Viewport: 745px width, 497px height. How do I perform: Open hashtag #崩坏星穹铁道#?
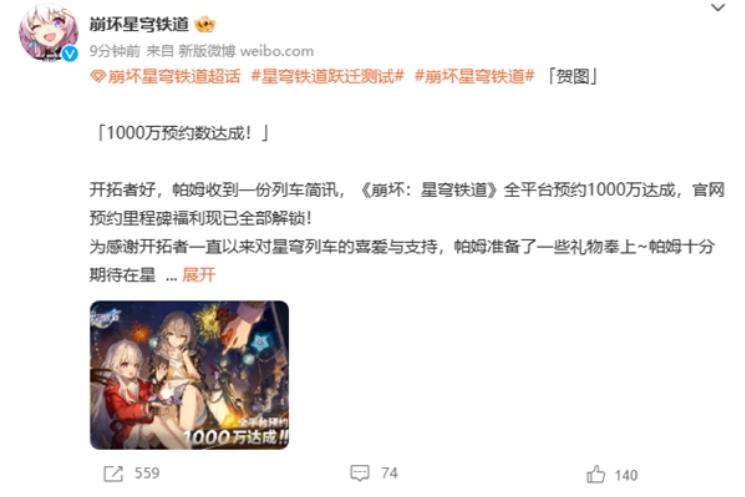click(475, 76)
